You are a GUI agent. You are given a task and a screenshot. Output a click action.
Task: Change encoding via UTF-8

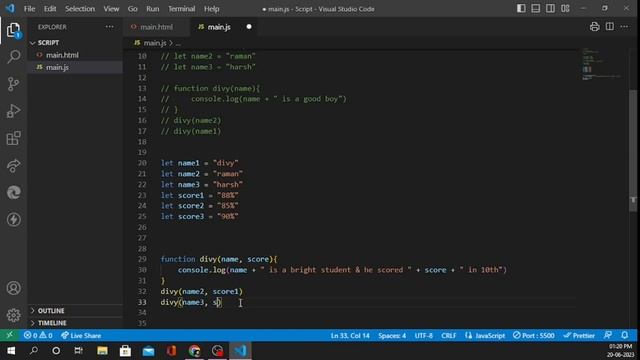tap(423, 336)
